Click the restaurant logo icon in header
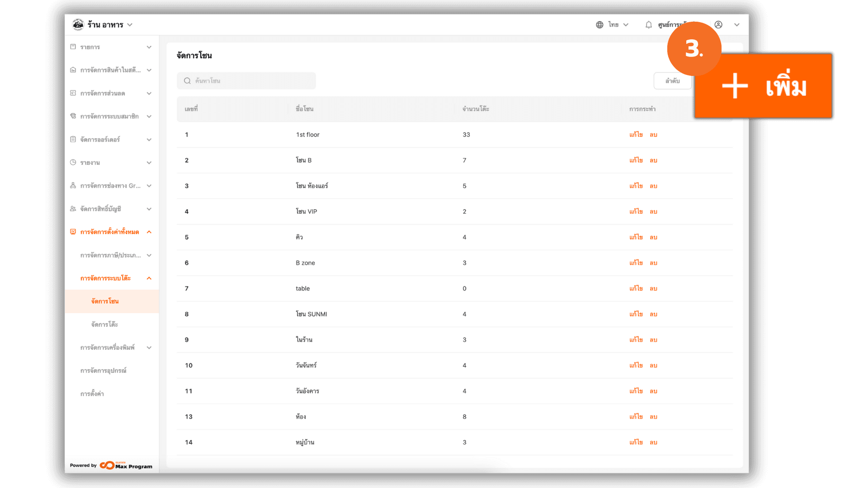The image size is (868, 488). 78,24
